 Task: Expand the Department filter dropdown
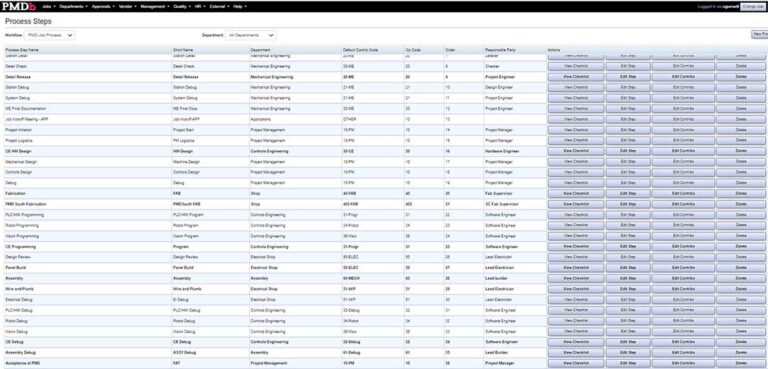(251, 35)
